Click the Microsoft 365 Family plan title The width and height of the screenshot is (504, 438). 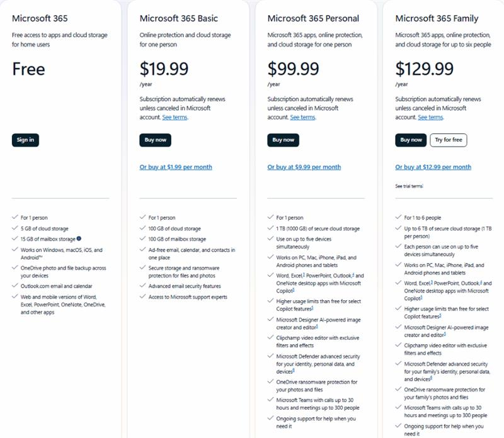coord(437,18)
